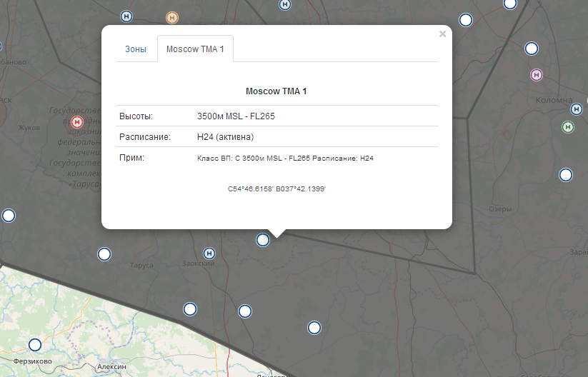Select the white waypoint marker above Таруса
The width and height of the screenshot is (588, 377).
coord(104,253)
